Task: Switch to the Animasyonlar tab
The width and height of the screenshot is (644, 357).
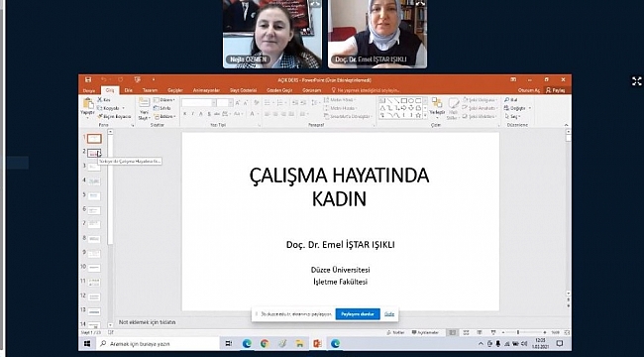Action: pyautogui.click(x=206, y=90)
